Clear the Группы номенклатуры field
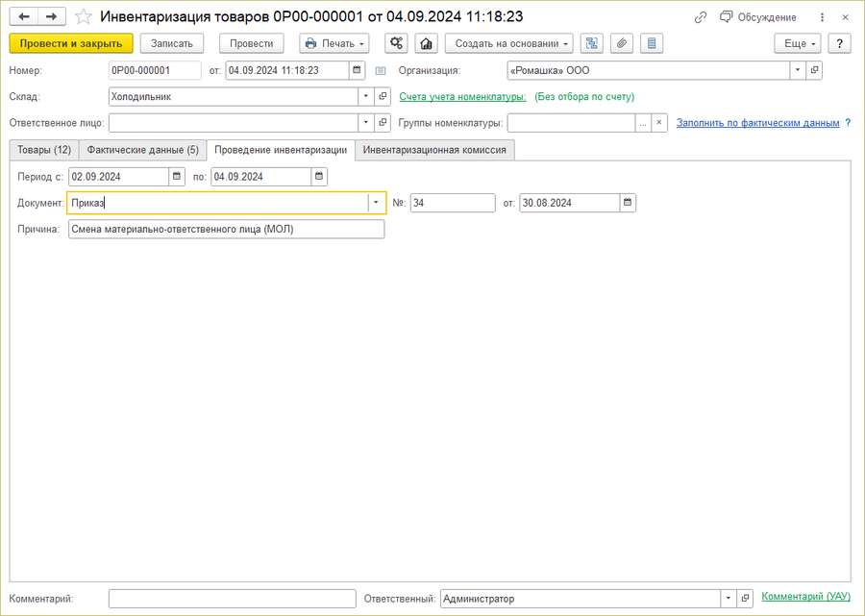This screenshot has height=616, width=865. [x=659, y=123]
